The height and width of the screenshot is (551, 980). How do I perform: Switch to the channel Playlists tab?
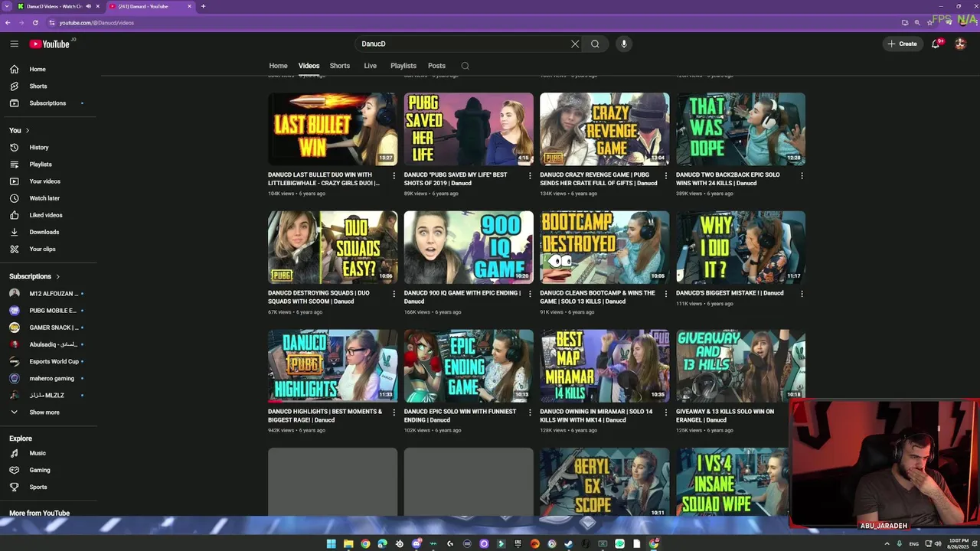pyautogui.click(x=403, y=66)
